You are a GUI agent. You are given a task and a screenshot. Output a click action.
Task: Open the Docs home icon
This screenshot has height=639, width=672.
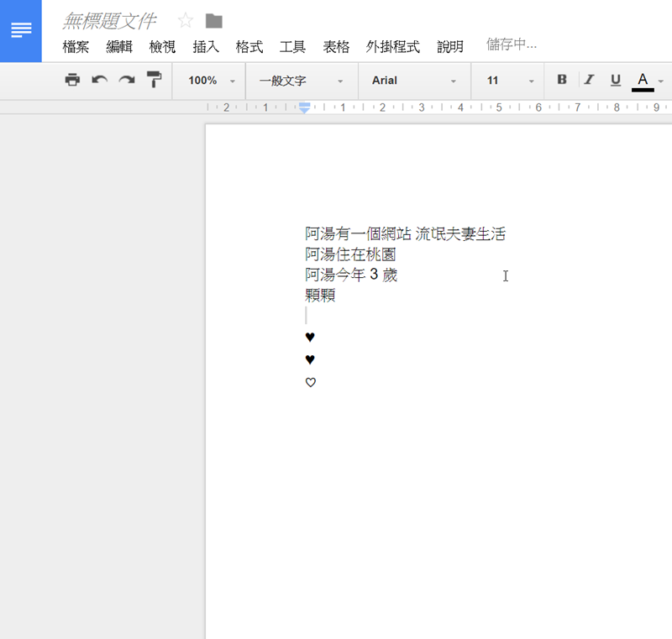21,31
